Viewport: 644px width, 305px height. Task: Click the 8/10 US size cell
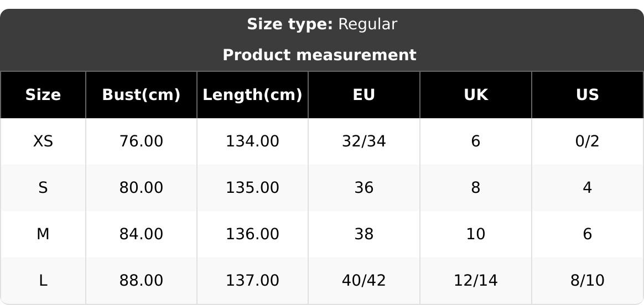click(587, 281)
